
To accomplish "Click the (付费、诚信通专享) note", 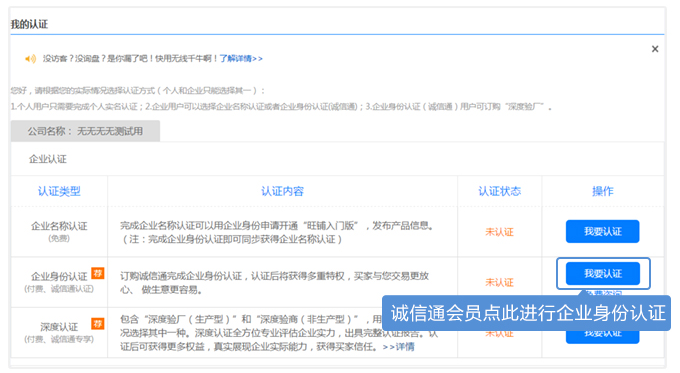I will click(x=59, y=339).
